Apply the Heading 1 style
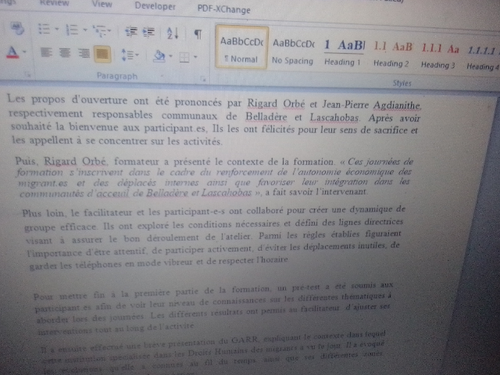The height and width of the screenshot is (375, 500). pos(344,53)
